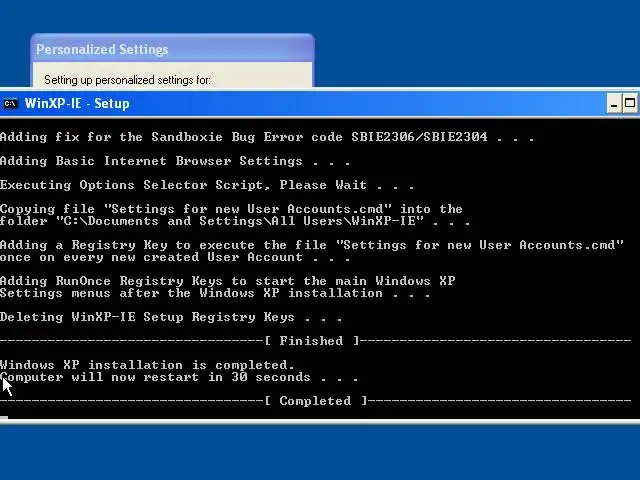Viewport: 640px width, 480px height.
Task: Click the Sandboxie Bug Error code line
Action: click(x=267, y=137)
